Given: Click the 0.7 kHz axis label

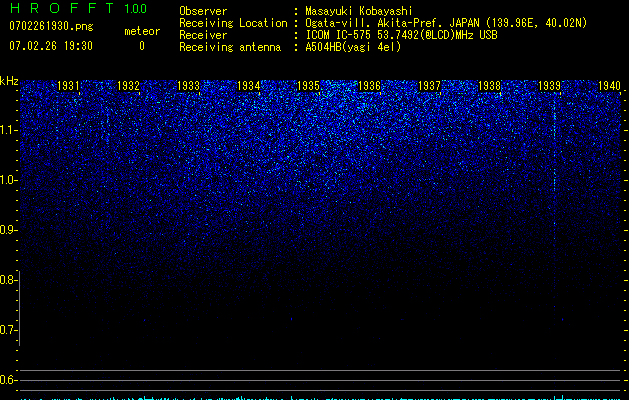Looking at the screenshot, I should pos(8,330).
